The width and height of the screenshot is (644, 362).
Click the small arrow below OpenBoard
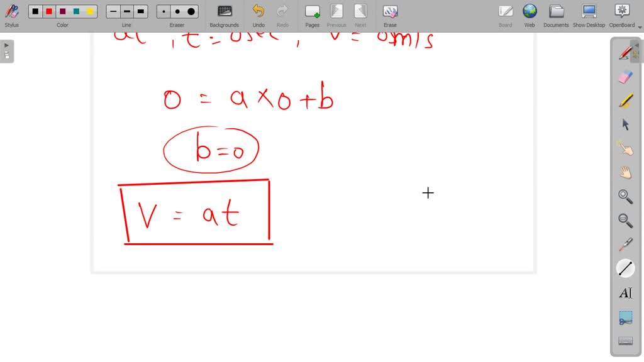click(640, 27)
